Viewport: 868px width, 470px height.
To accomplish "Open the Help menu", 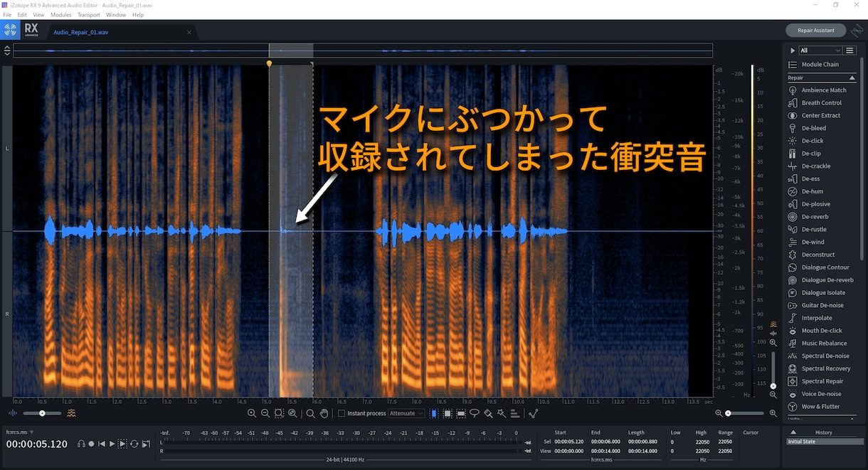I will coord(138,14).
